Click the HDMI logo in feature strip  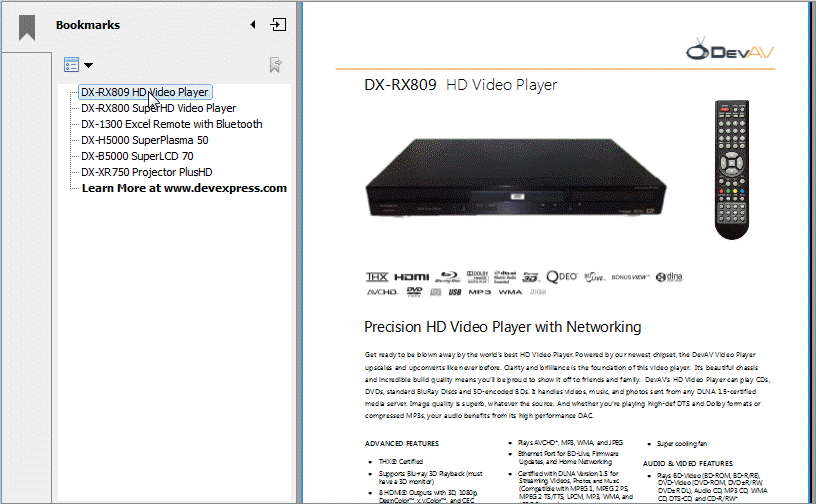410,276
